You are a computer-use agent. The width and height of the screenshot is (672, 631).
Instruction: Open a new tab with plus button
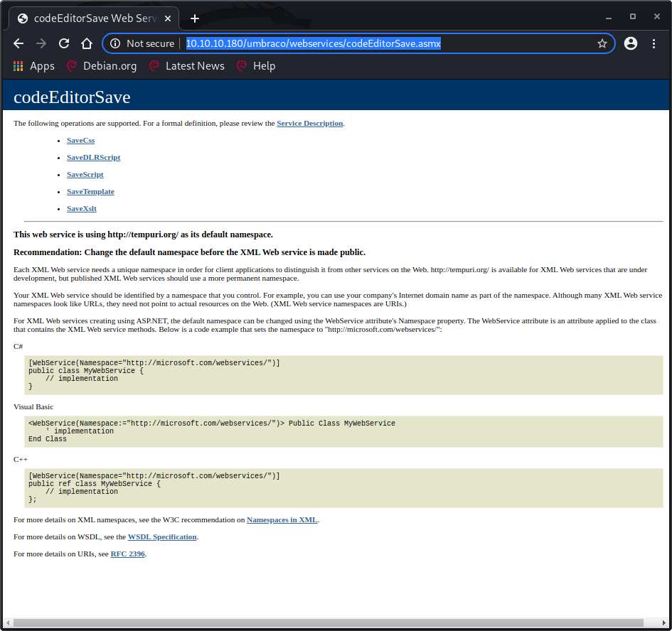pos(194,18)
